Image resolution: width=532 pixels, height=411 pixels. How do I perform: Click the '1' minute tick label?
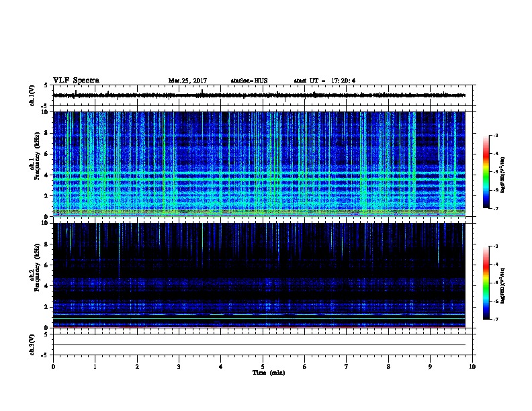point(95,367)
